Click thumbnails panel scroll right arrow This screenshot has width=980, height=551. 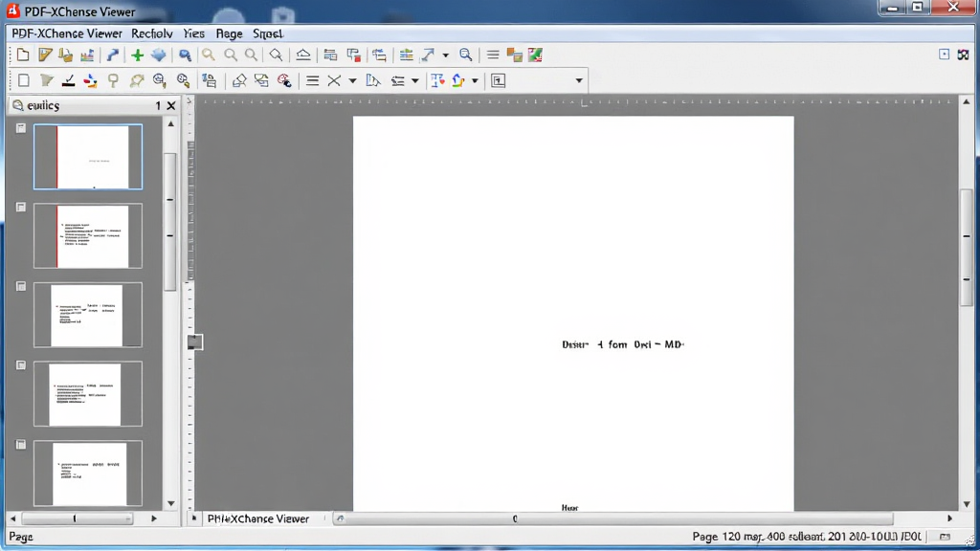click(154, 518)
